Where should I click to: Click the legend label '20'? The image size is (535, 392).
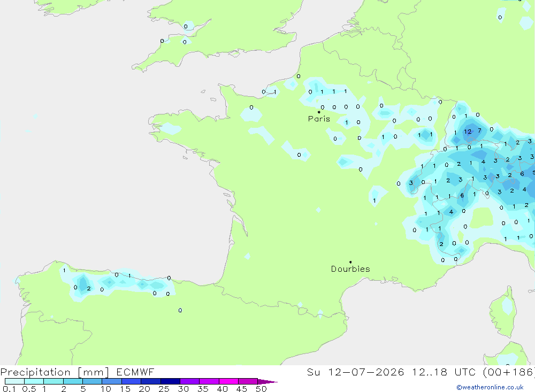pos(144,389)
